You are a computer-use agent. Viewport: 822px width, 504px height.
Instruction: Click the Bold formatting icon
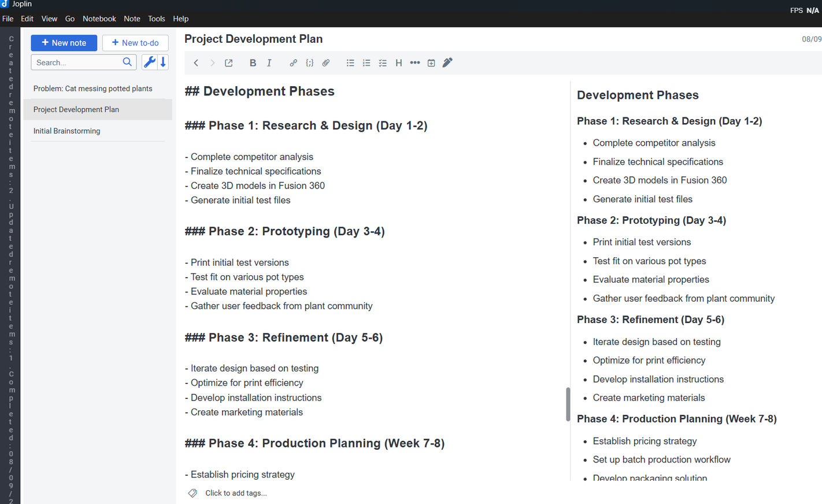[253, 63]
